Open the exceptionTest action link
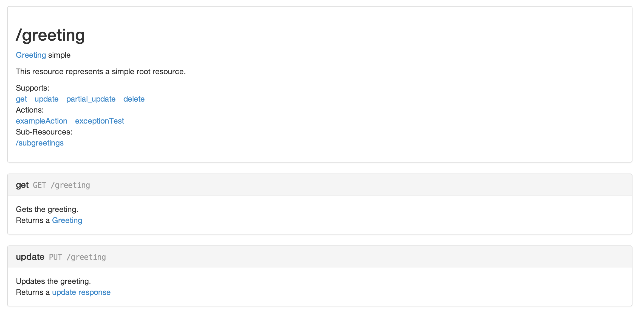644x313 pixels. pos(100,121)
